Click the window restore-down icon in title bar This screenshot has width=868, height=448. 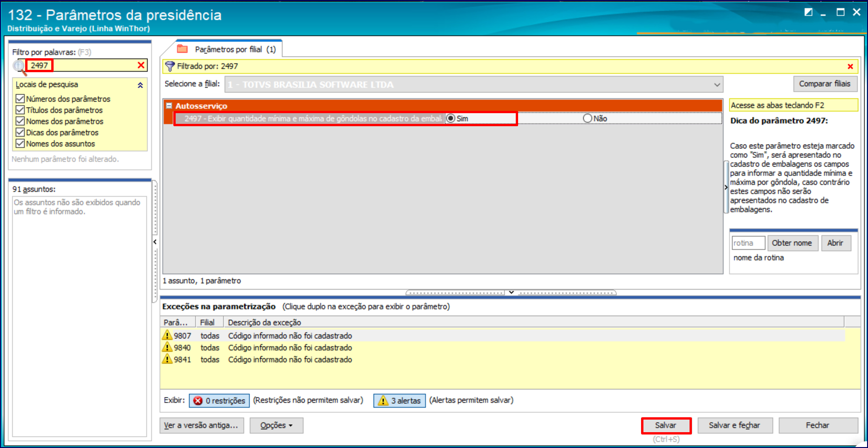click(808, 12)
